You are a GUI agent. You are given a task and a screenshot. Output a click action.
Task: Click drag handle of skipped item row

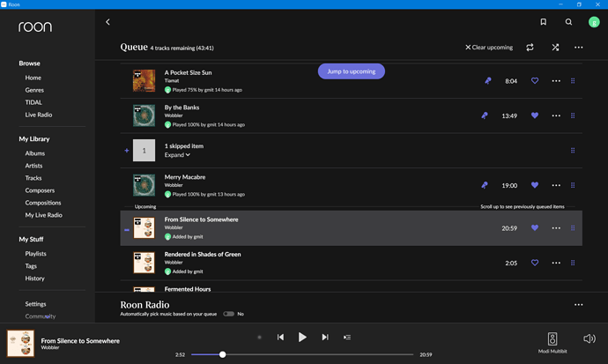pos(573,151)
